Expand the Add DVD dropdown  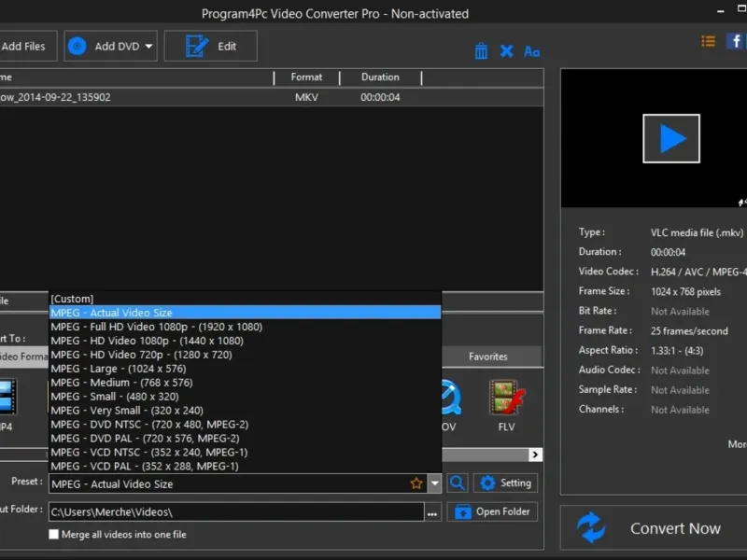click(x=149, y=46)
